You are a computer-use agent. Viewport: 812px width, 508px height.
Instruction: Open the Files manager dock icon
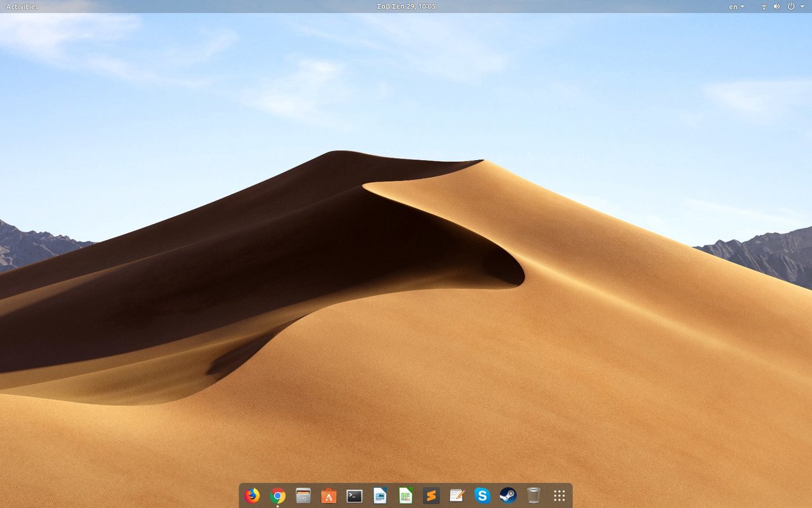303,495
